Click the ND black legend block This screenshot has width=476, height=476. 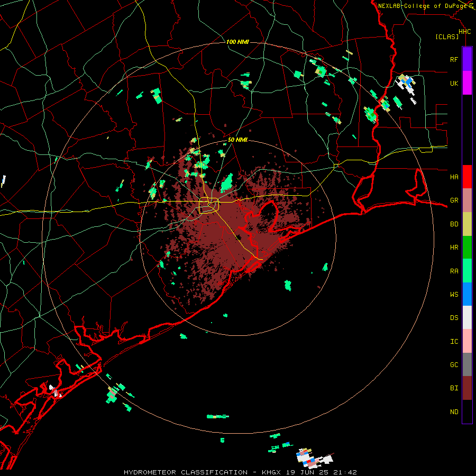pos(467,411)
